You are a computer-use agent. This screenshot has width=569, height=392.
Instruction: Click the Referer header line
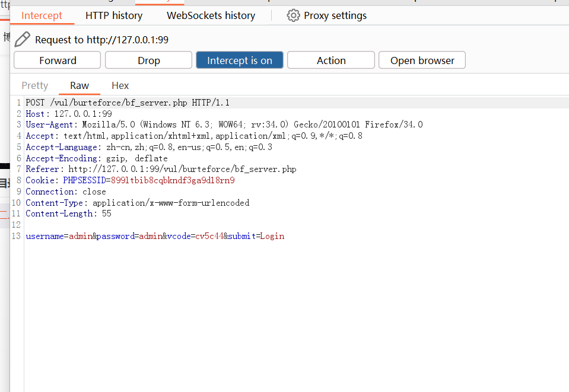161,170
